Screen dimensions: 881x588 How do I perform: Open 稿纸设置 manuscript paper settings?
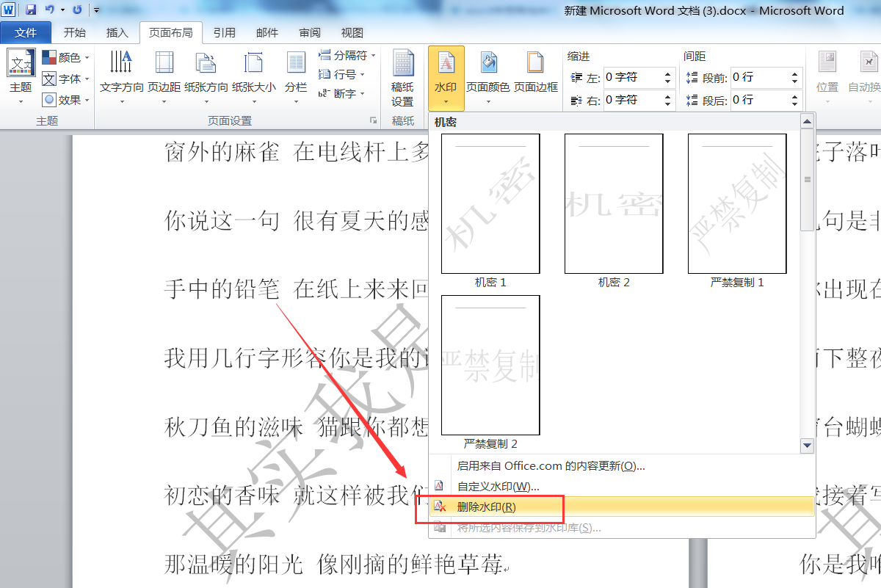tap(402, 79)
